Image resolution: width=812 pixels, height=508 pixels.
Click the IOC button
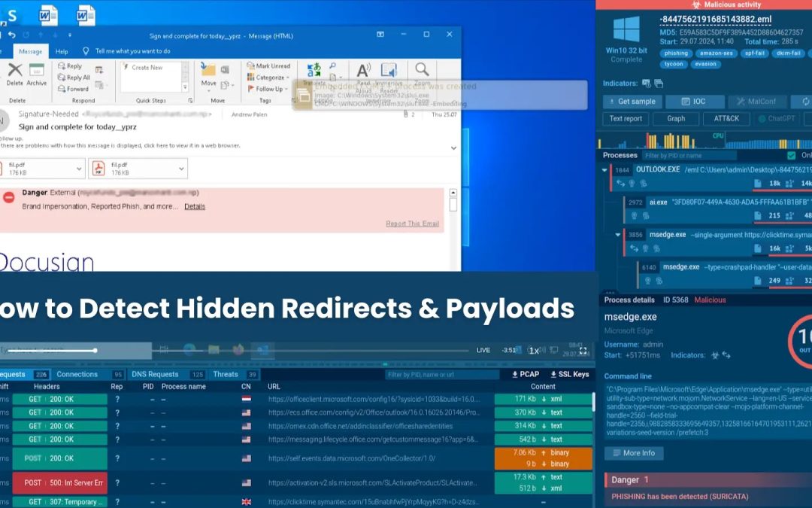point(694,102)
